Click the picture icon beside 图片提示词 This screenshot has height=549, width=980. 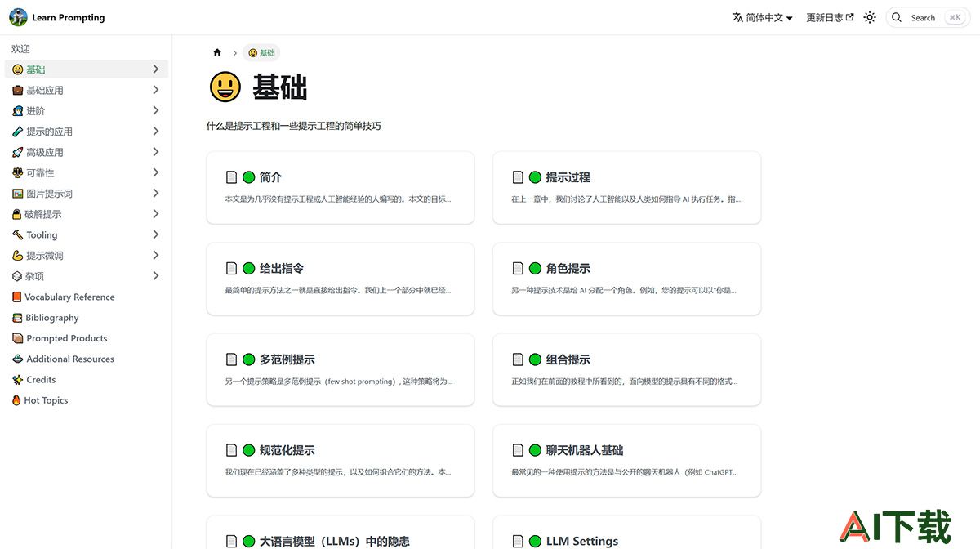(x=18, y=194)
